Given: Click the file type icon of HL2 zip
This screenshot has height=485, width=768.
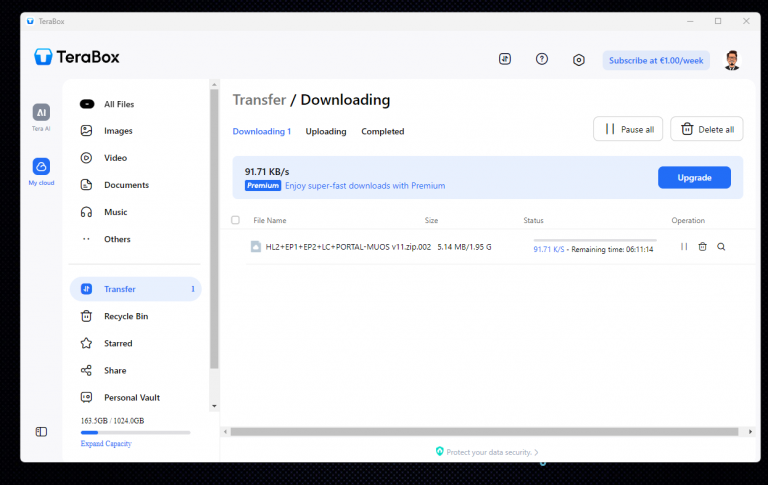Looking at the screenshot, I should [256, 246].
